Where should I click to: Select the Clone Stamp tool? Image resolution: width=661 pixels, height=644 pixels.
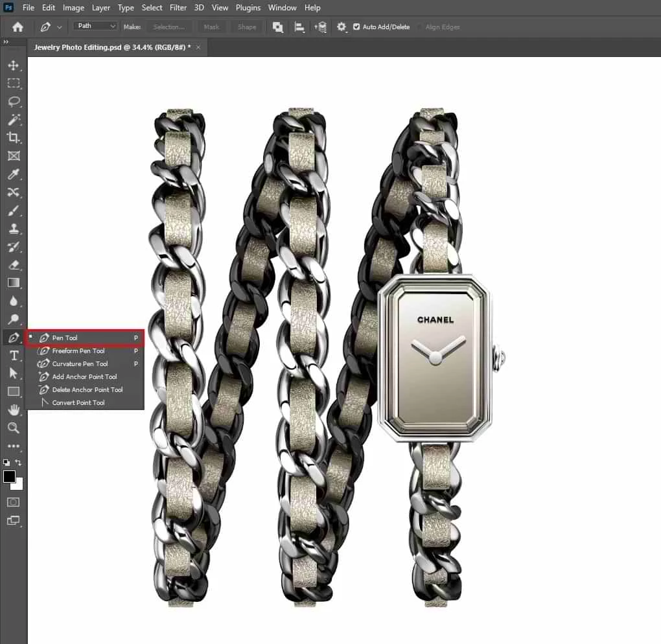coord(13,228)
